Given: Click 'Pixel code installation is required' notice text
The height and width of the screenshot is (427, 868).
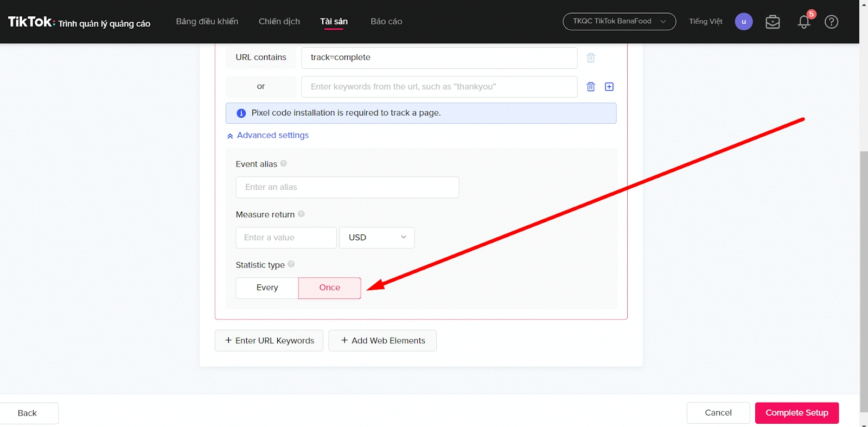Looking at the screenshot, I should click(x=346, y=113).
